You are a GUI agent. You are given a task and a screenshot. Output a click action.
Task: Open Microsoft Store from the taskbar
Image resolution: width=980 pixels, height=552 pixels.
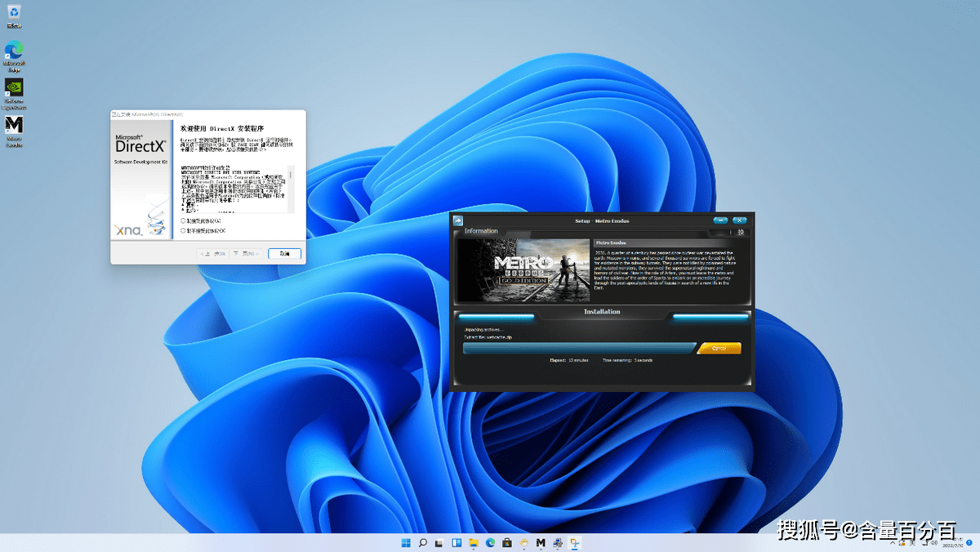point(507,542)
